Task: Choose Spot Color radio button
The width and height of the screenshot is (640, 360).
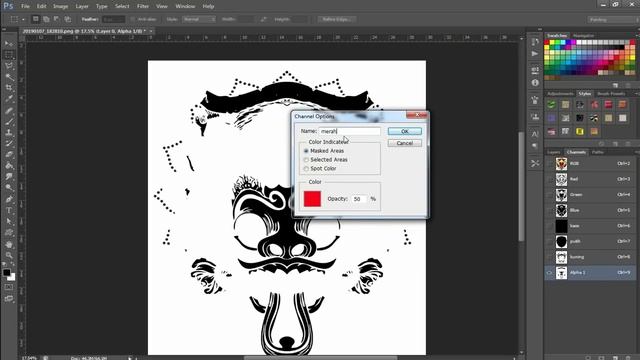Action: tap(306, 169)
